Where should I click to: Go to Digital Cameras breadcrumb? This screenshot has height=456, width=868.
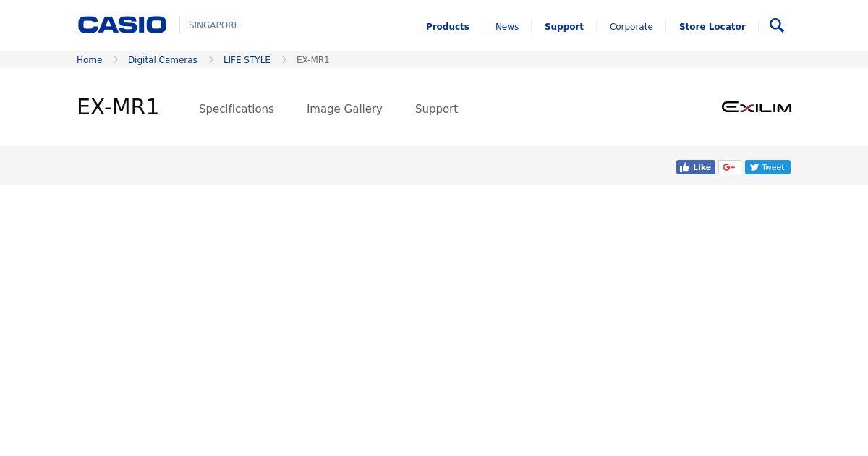pyautogui.click(x=163, y=60)
